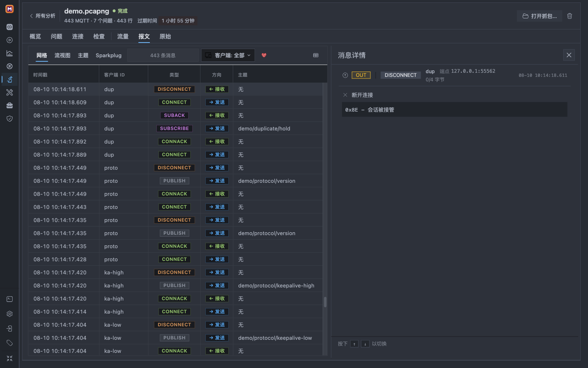
Task: Switch to the 问题 tab
Action: click(x=56, y=36)
